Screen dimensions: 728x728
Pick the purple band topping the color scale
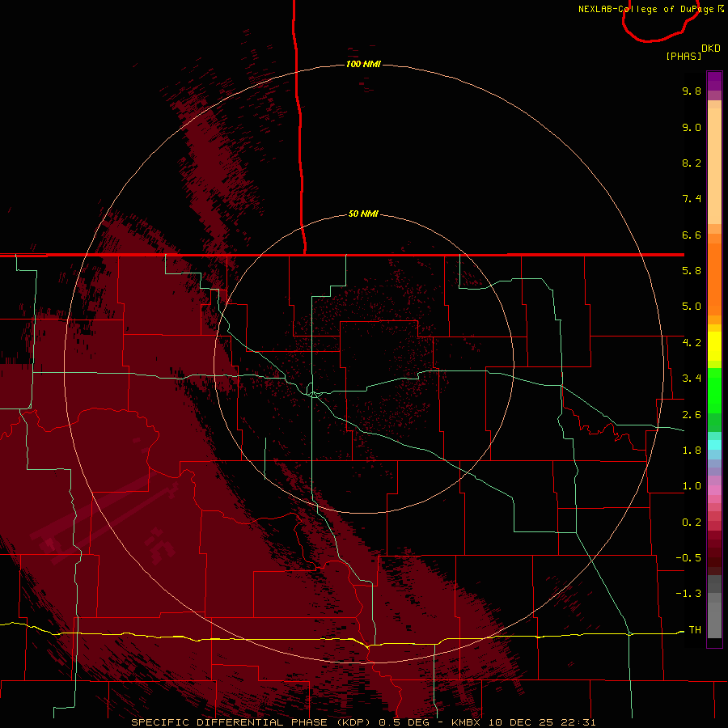[714, 81]
